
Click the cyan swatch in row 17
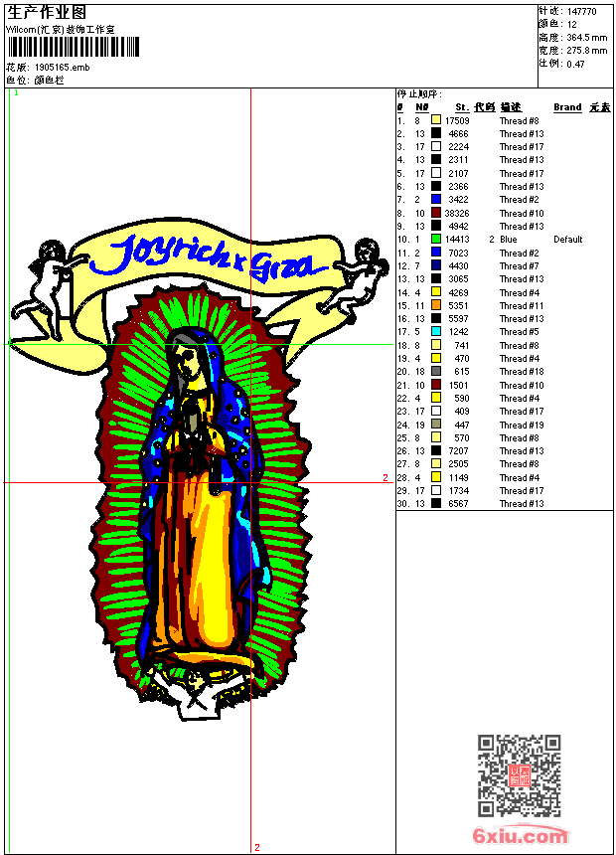[x=436, y=331]
